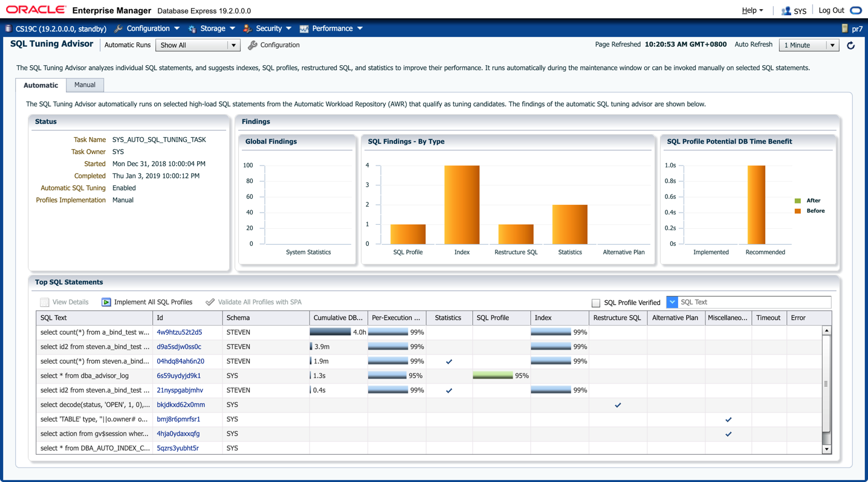Open the Storage menu
Viewport: 868px width, 482px height.
pyautogui.click(x=212, y=28)
